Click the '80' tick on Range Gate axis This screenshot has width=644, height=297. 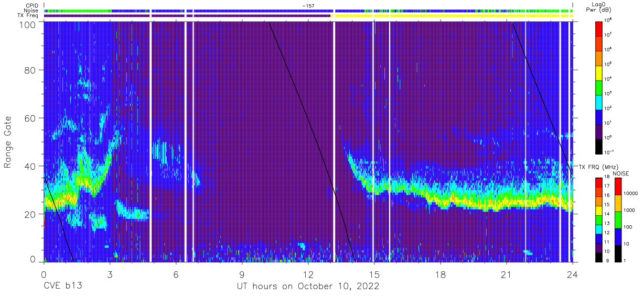tap(30, 71)
